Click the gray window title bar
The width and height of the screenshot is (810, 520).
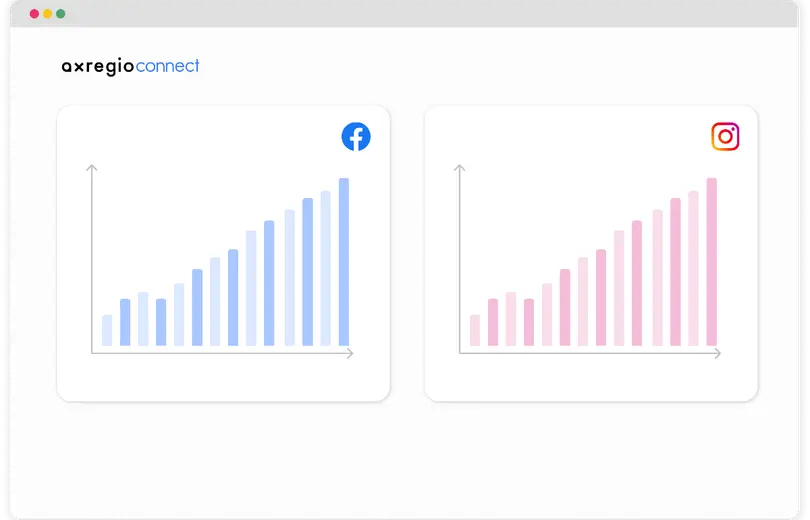[x=404, y=14]
